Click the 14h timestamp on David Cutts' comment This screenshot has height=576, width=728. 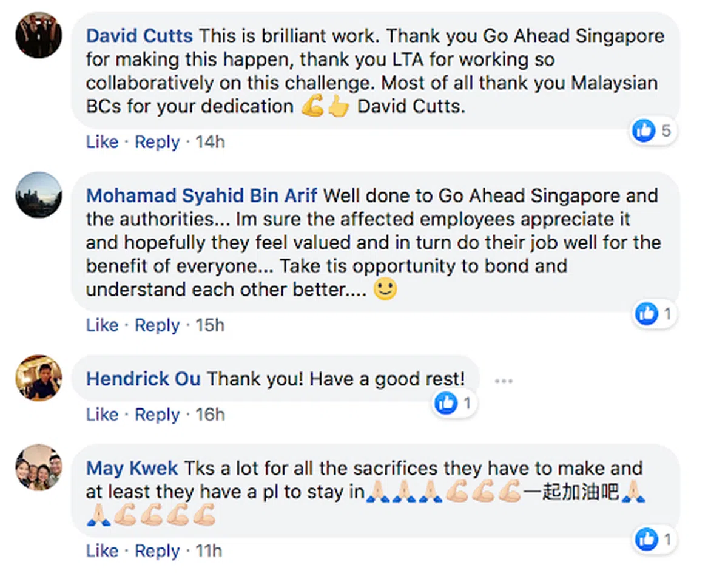(x=210, y=142)
